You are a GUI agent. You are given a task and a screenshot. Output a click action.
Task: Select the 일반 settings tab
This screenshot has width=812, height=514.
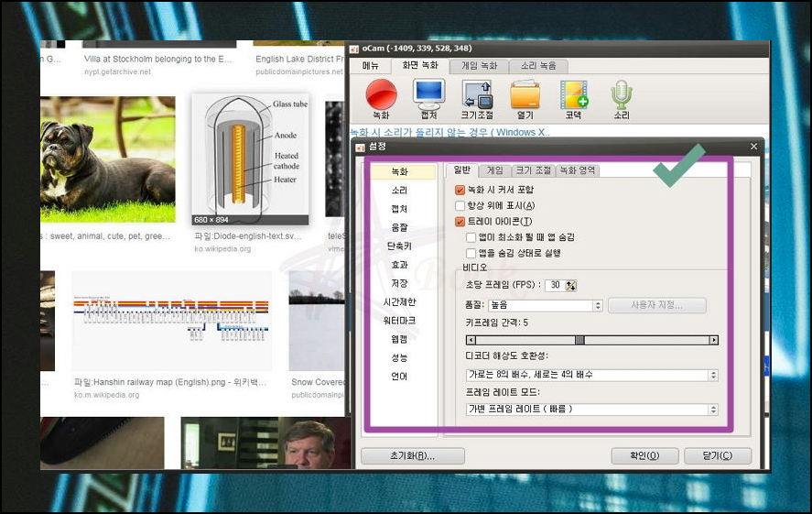[x=461, y=170]
